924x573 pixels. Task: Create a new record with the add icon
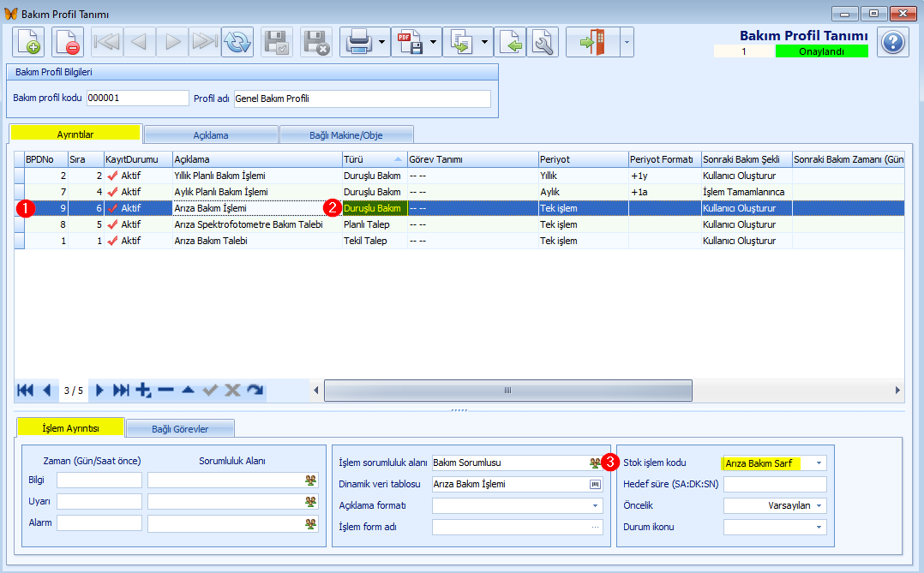pyautogui.click(x=28, y=43)
